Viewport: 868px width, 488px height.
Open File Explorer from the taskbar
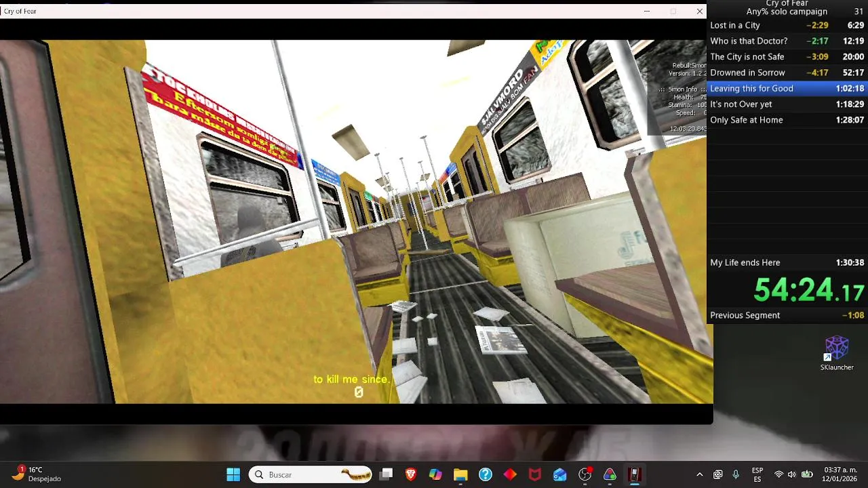(x=460, y=474)
